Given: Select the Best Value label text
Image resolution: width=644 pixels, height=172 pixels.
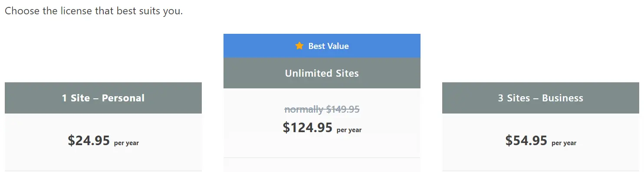Looking at the screenshot, I should 329,46.
